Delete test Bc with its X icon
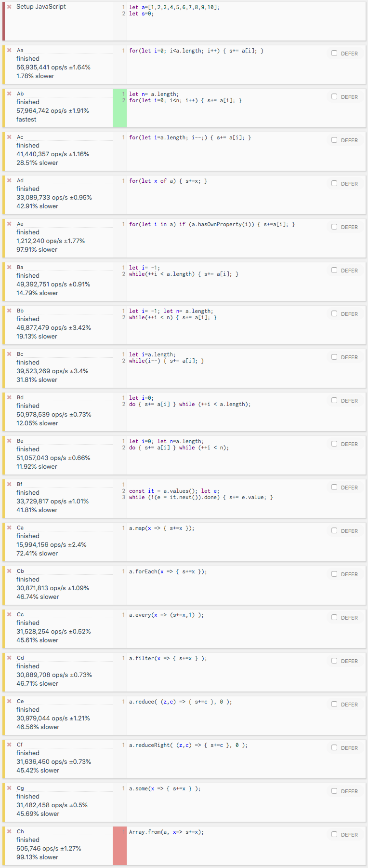This screenshot has width=368, height=868. coord(9,353)
